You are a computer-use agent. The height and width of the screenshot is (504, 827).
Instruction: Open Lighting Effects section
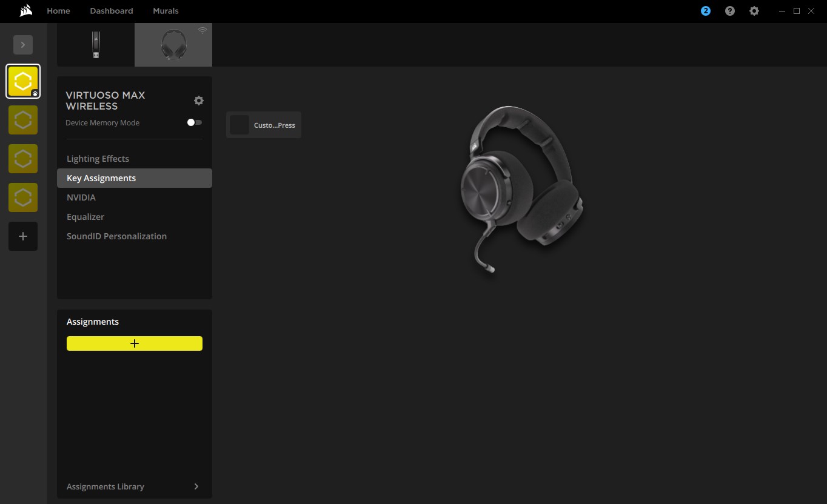click(135, 159)
